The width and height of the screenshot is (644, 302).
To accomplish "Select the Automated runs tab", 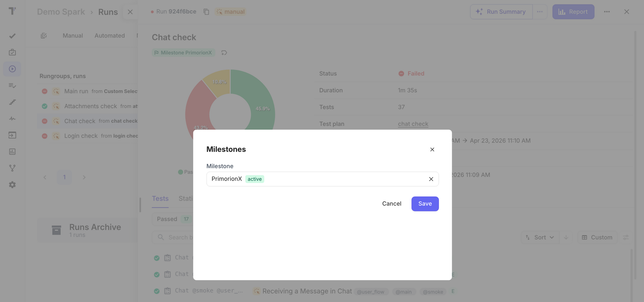I will (109, 36).
